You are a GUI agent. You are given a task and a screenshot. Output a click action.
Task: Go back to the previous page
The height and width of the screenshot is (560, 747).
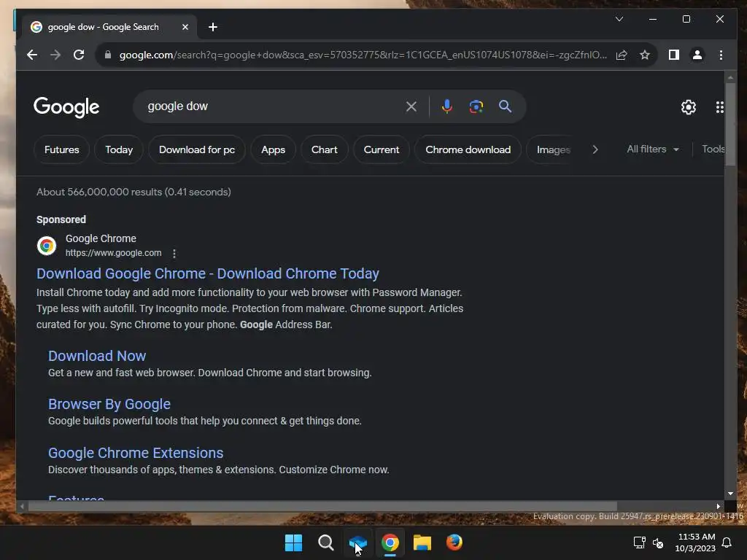coord(32,55)
